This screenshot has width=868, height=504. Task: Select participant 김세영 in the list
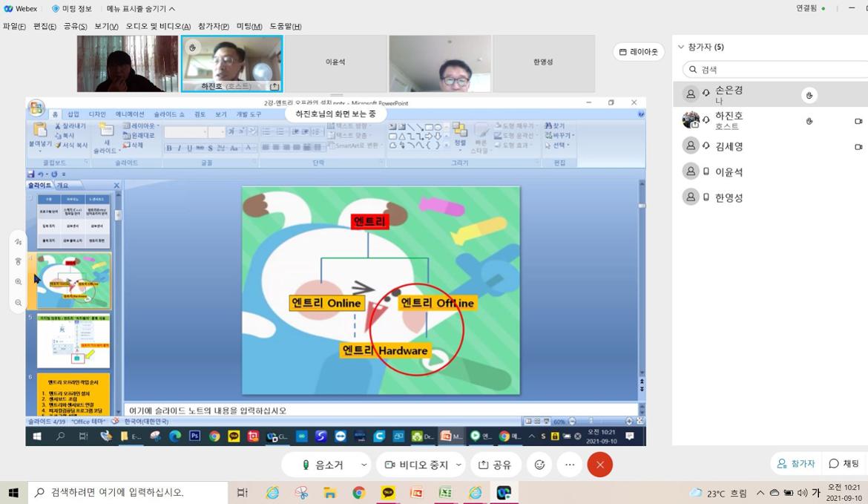pos(771,146)
